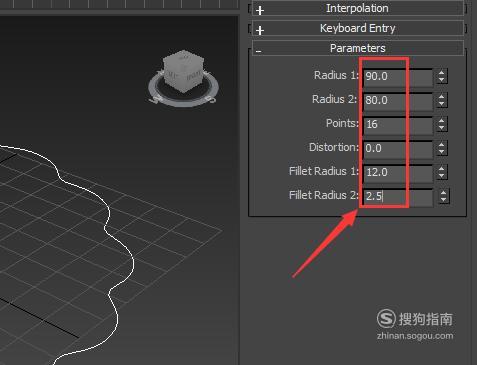Collapse the Parameters rollout
Viewport: 477px width, 365px height.
[x=357, y=48]
